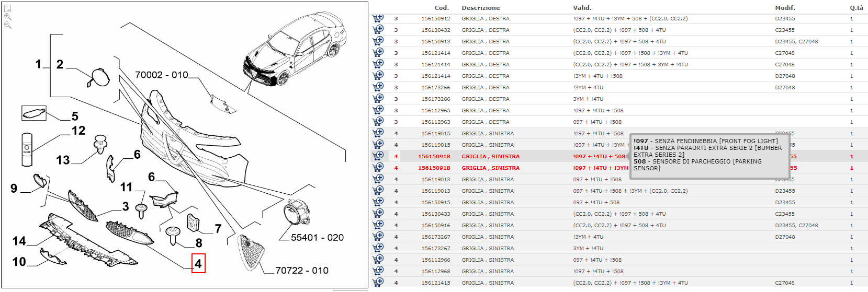Add part 156150915 to the cart

point(378,202)
